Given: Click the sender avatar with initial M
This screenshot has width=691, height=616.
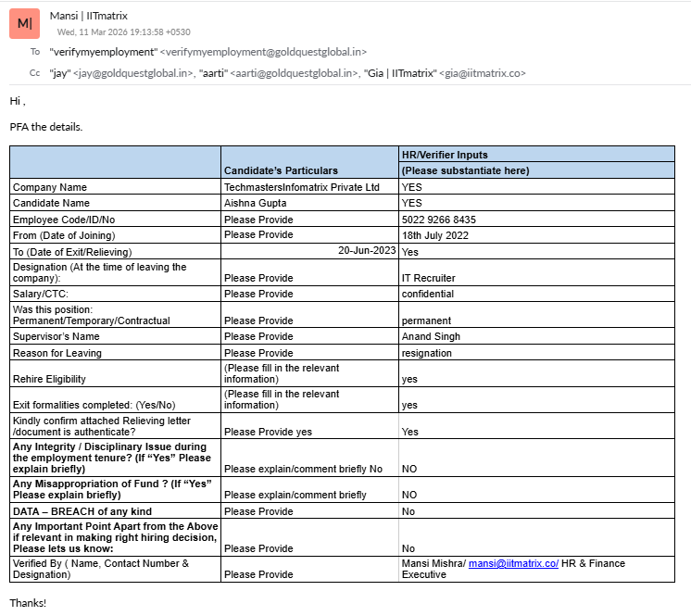Looking at the screenshot, I should click(24, 23).
